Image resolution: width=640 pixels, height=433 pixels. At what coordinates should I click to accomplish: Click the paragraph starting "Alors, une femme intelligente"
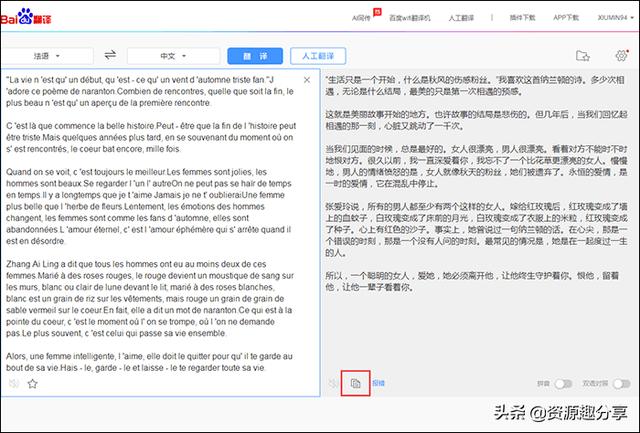click(x=149, y=362)
